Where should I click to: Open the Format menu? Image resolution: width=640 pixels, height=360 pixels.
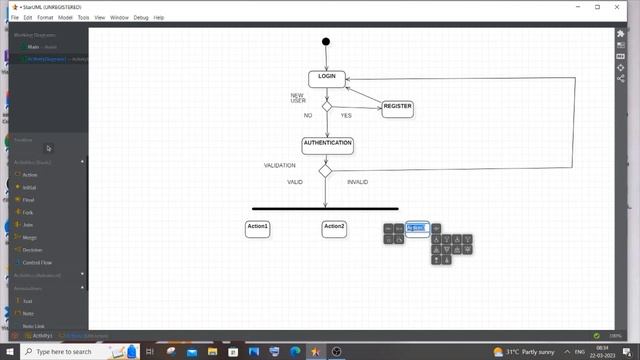(x=45, y=18)
